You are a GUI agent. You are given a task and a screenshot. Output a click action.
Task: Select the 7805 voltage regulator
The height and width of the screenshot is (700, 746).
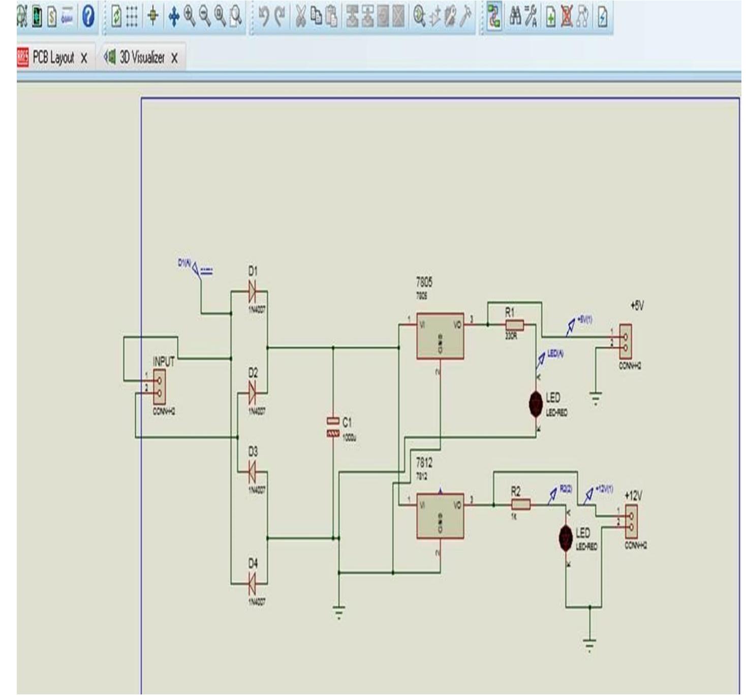pos(440,335)
